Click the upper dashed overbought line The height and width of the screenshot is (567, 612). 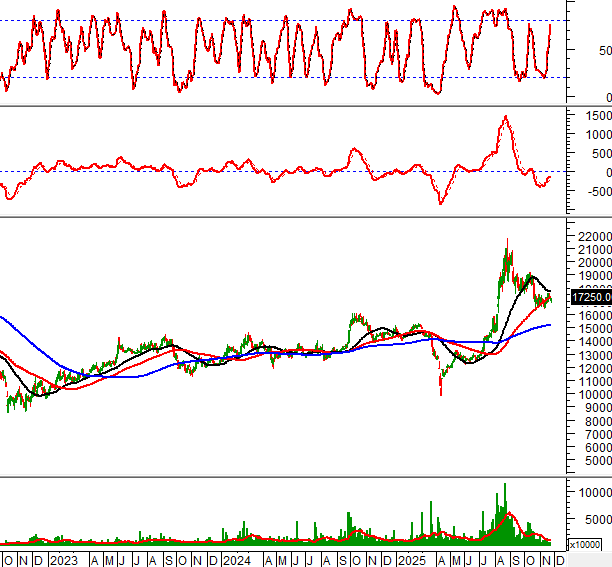click(x=300, y=21)
